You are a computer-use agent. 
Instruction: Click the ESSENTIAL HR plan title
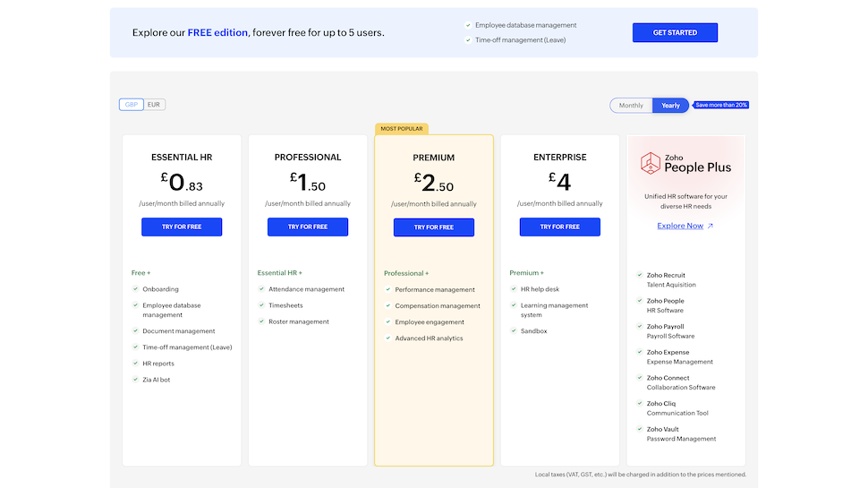click(182, 158)
